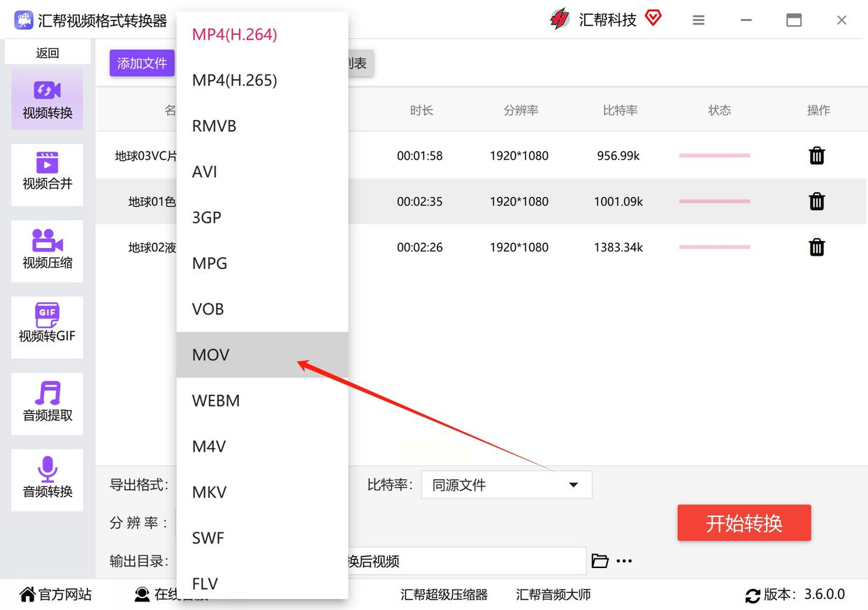Open the 视频合并 video merge module
The image size is (868, 610).
48,175
